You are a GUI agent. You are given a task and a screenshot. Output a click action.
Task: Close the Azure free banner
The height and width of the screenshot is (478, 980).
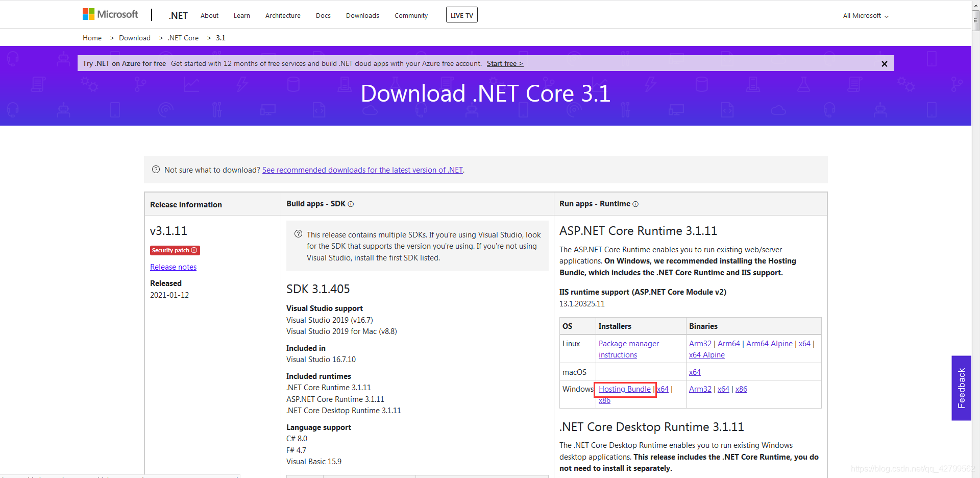click(x=885, y=64)
